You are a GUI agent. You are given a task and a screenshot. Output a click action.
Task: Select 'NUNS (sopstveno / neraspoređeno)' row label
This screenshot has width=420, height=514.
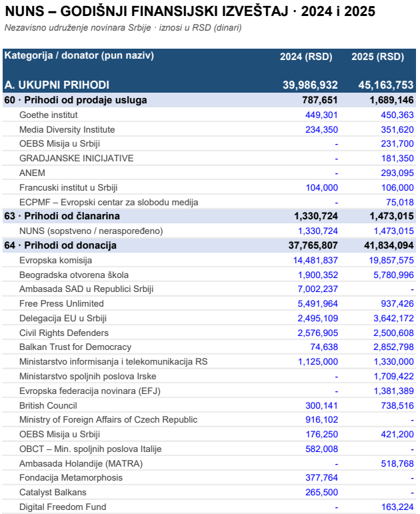(91, 231)
